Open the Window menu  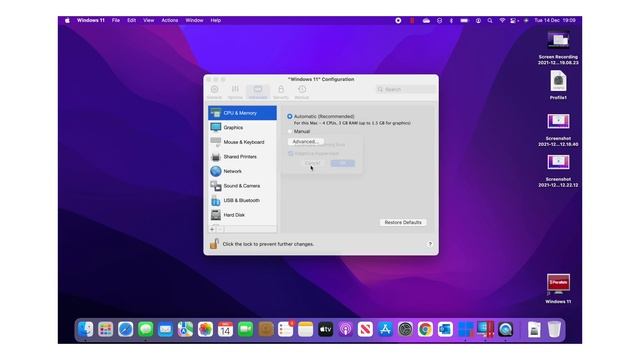click(x=194, y=20)
